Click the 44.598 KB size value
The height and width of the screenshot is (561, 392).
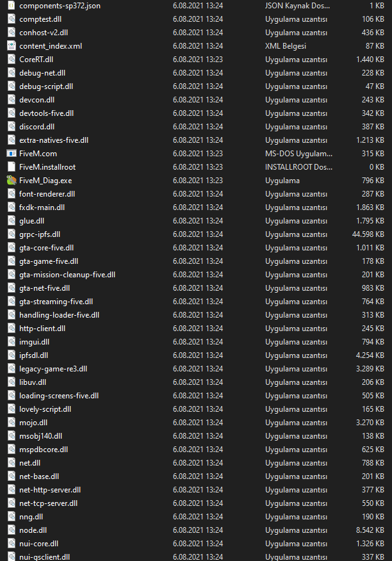coord(368,234)
